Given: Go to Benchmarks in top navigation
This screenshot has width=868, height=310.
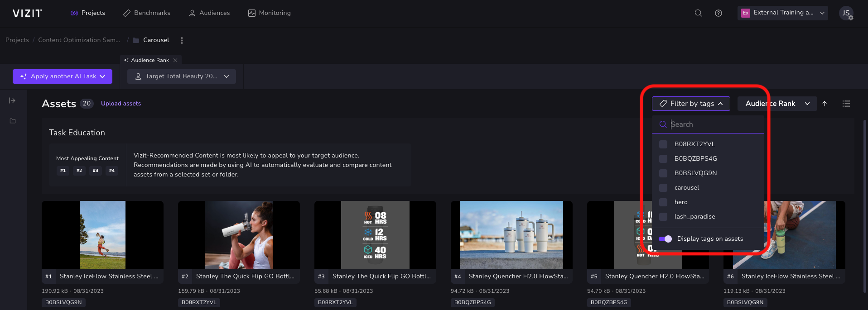Looking at the screenshot, I should click(147, 13).
